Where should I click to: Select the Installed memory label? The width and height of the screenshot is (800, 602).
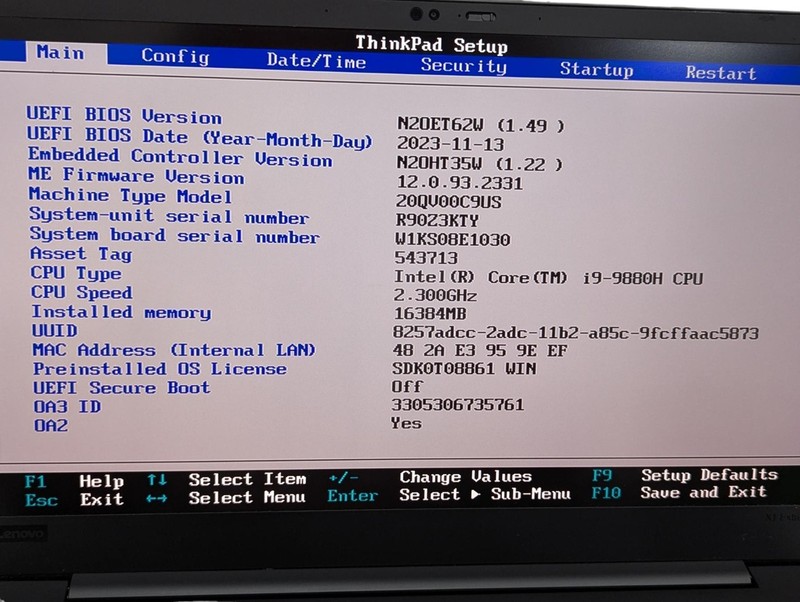click(x=121, y=312)
